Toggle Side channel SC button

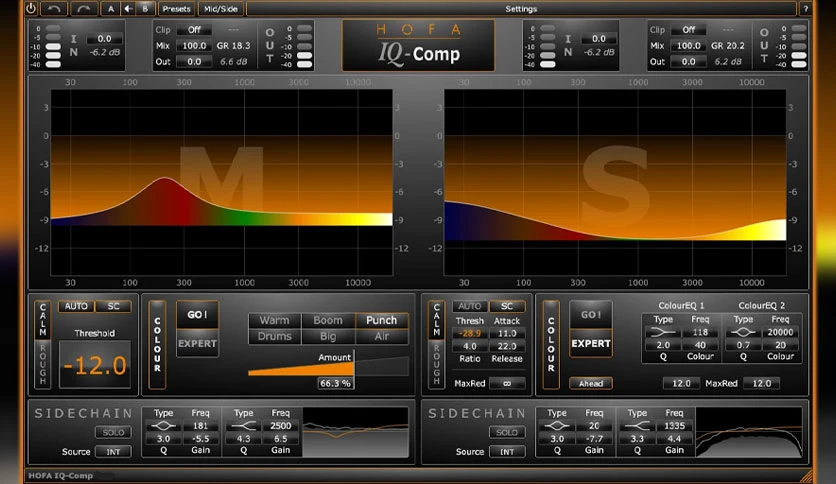507,306
